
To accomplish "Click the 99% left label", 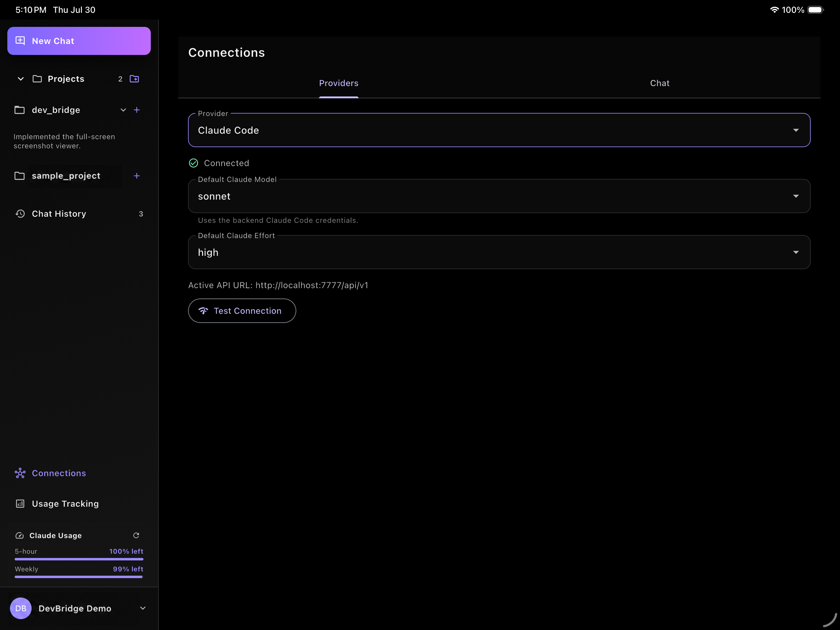I will click(x=128, y=569).
